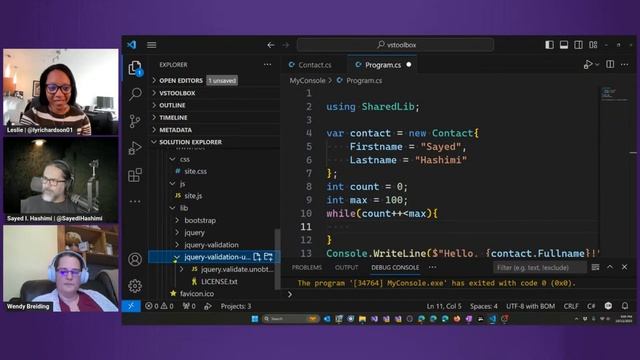Open notifications bell in status bar
The height and width of the screenshot is (360, 640).
625,306
